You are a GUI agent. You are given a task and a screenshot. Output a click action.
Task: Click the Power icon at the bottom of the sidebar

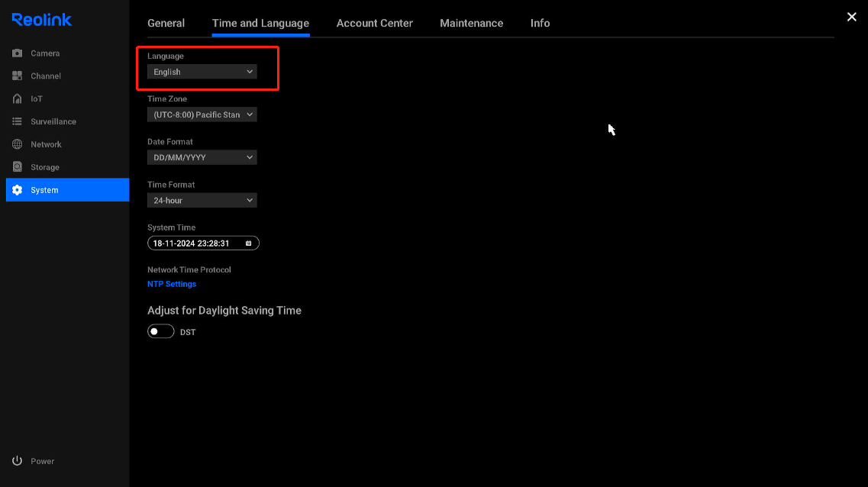click(17, 460)
